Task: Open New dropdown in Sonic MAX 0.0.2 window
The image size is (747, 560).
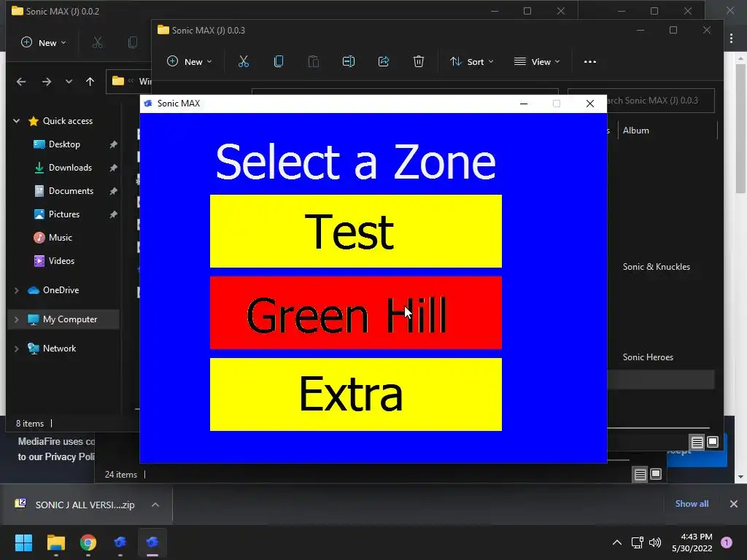Action: (44, 42)
